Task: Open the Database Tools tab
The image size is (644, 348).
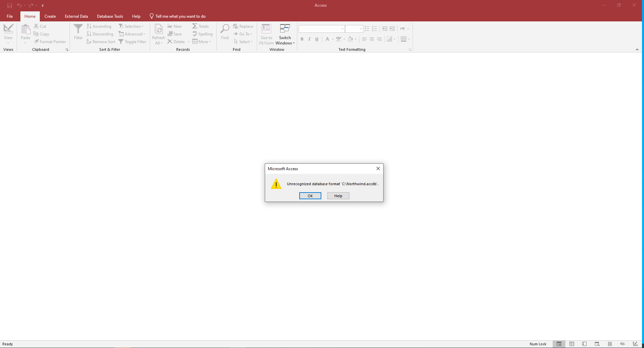Action: [x=110, y=16]
